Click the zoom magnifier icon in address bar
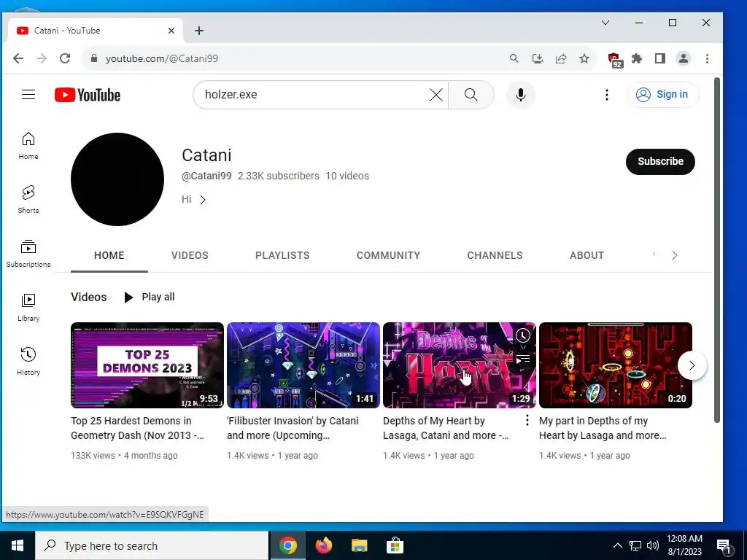The height and width of the screenshot is (560, 747). click(x=514, y=58)
